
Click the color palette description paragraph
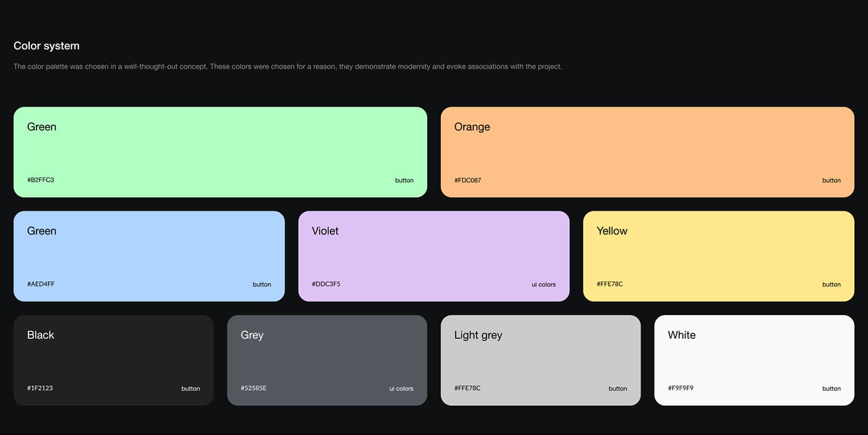pyautogui.click(x=288, y=66)
